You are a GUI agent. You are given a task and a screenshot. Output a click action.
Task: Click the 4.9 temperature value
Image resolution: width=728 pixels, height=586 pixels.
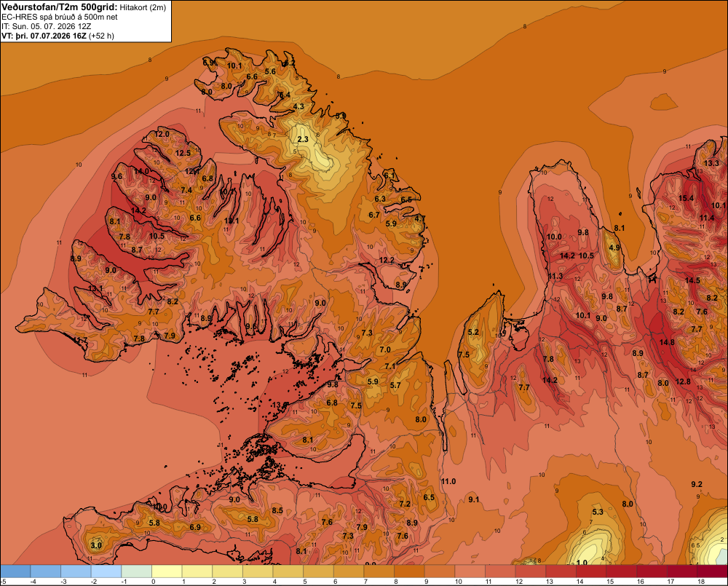coord(614,248)
